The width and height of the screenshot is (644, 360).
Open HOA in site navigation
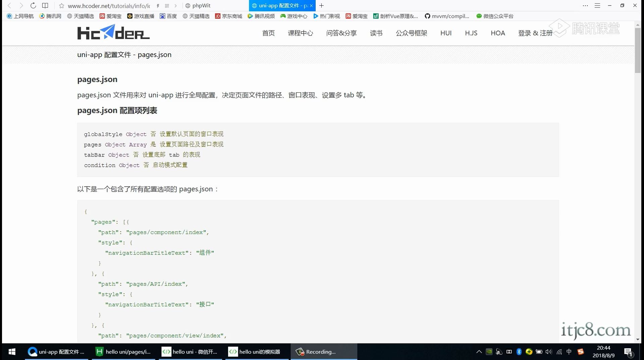click(498, 33)
